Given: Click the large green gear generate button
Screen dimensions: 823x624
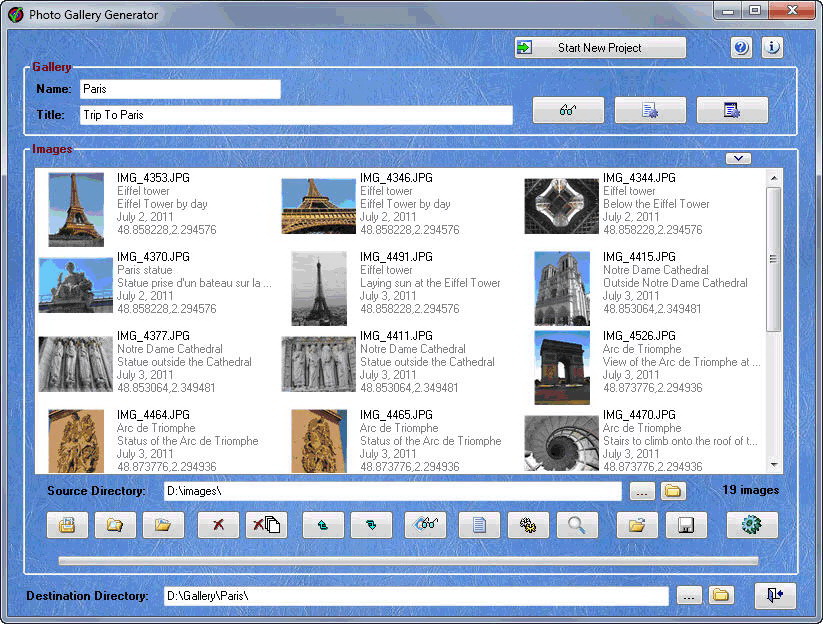Looking at the screenshot, I should [752, 525].
